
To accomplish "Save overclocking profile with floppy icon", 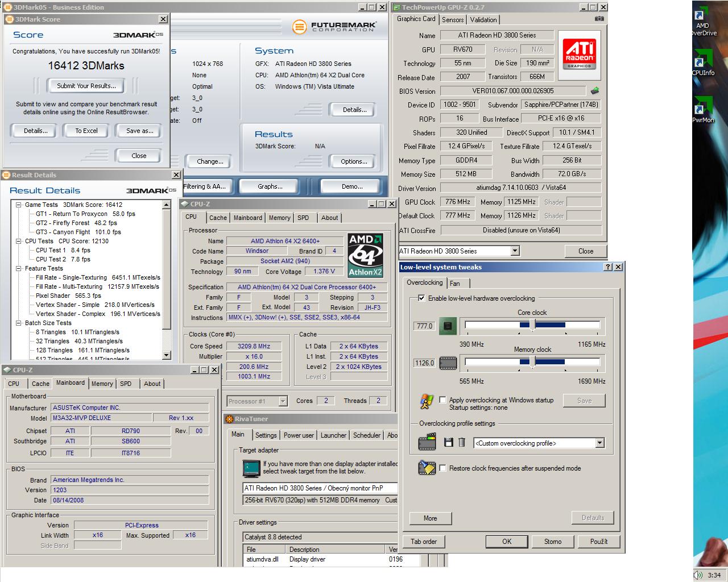I will [448, 443].
